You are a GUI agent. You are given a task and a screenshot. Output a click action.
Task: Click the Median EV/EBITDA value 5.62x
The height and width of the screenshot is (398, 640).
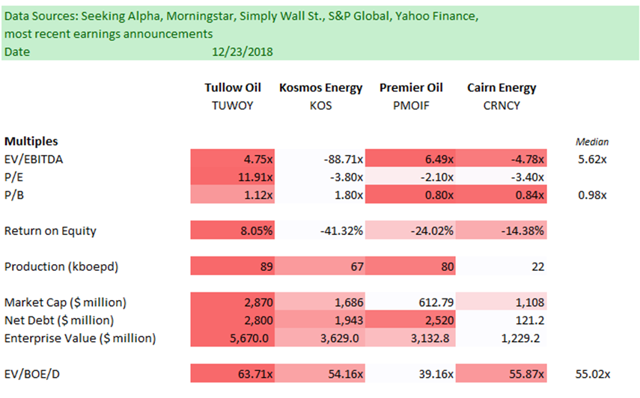(x=592, y=159)
